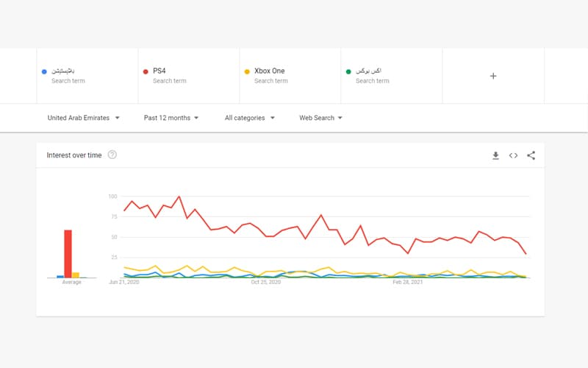Image resolution: width=588 pixels, height=368 pixels.
Task: Open the embed code icon
Action: (513, 155)
